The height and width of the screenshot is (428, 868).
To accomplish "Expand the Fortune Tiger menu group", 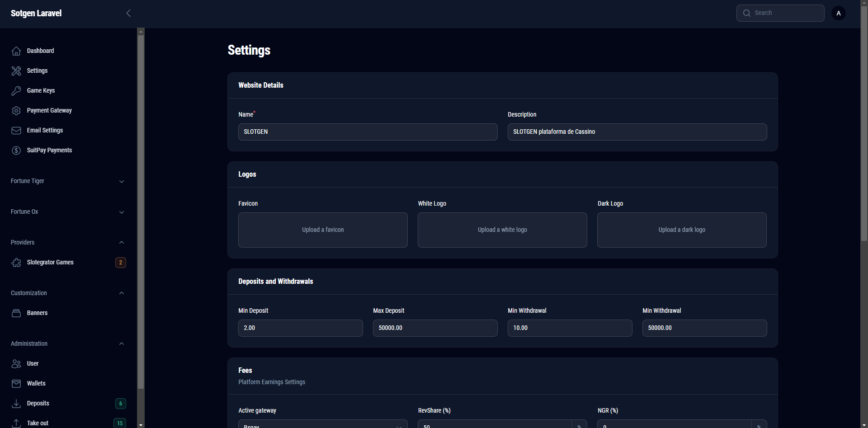I will [121, 181].
